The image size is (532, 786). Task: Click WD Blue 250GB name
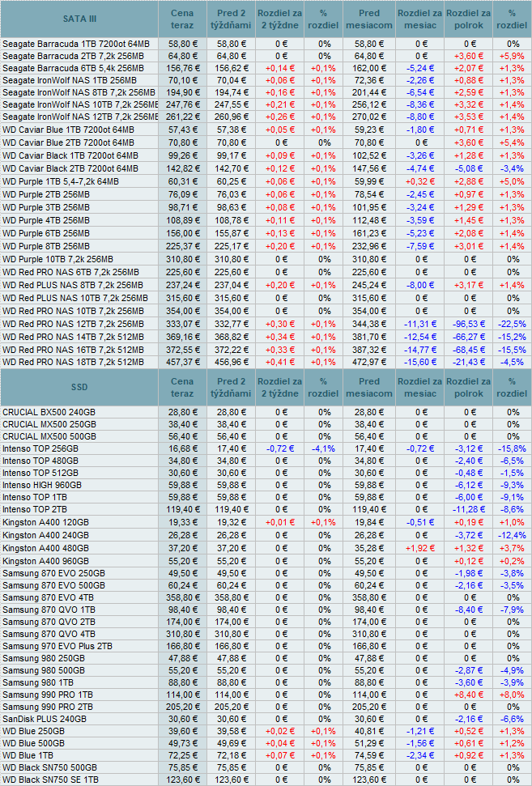click(33, 732)
